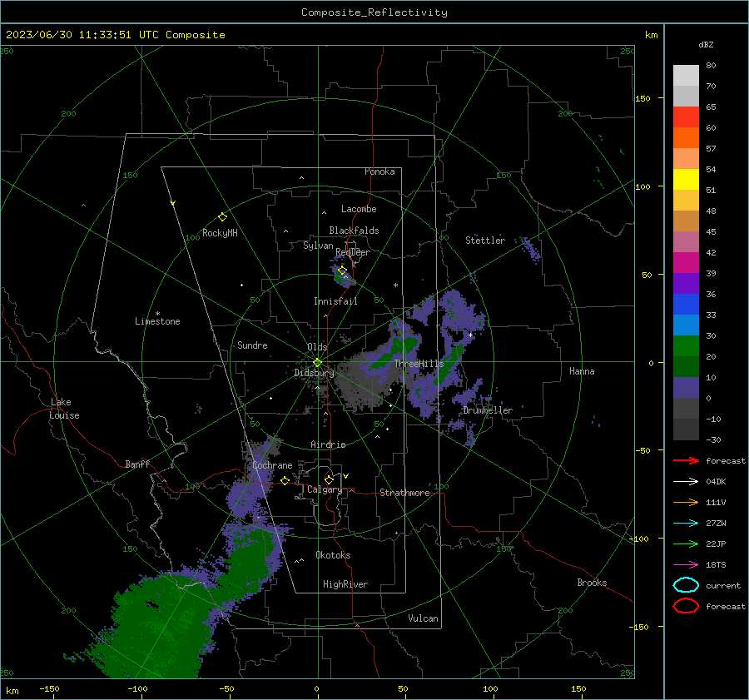Click the yellow radar-center diamond near Olds
Viewport: 749px width, 700px height.
317,363
